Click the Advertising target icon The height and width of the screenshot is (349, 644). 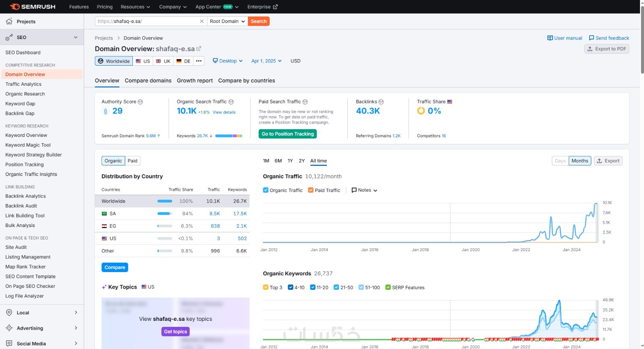click(9, 328)
